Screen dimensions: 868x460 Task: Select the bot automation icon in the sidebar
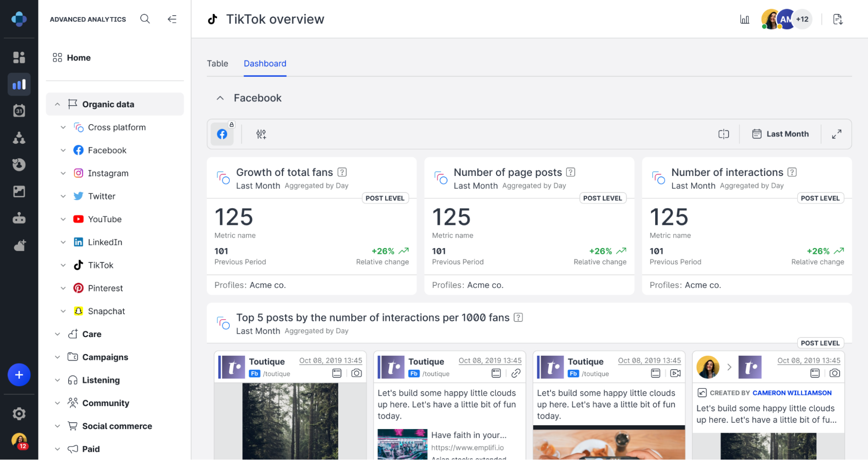pyautogui.click(x=19, y=218)
